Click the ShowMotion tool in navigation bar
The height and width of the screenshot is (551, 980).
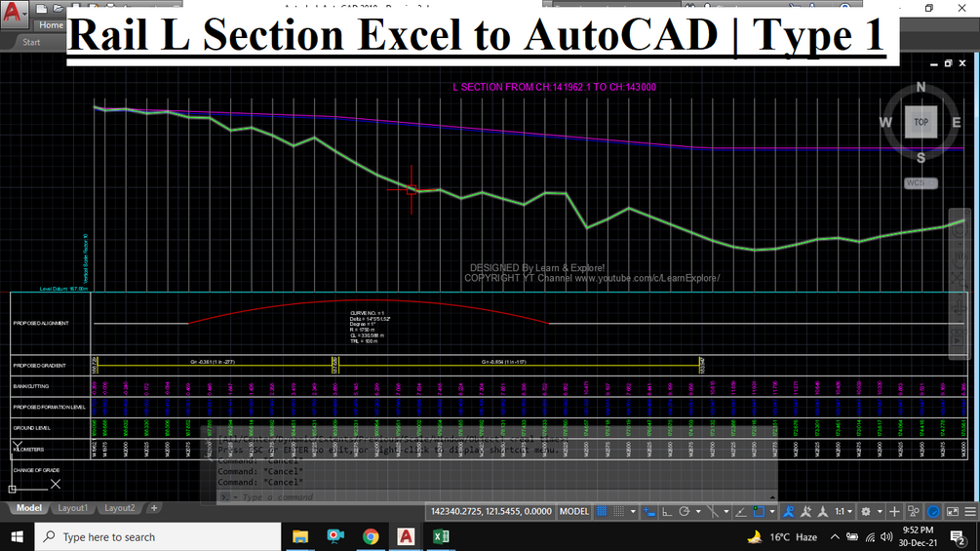tap(959, 338)
